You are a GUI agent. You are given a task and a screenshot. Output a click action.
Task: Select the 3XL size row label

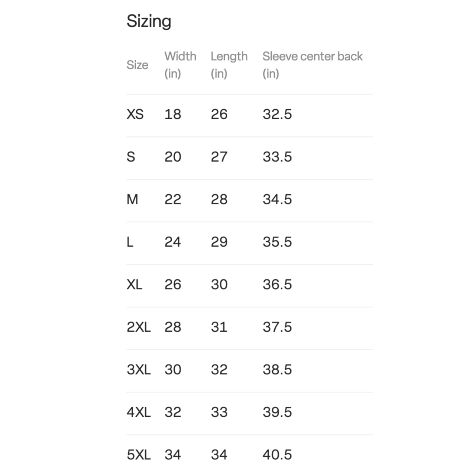point(139,370)
